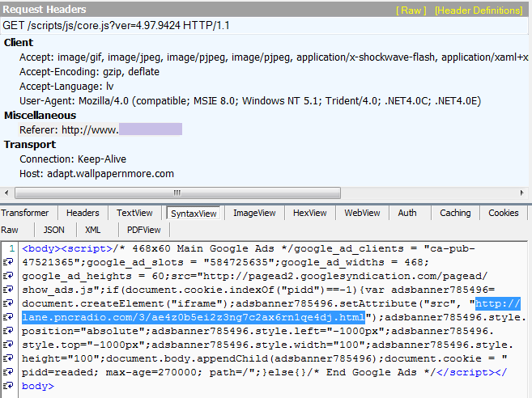
Task: Open the Caching tab
Action: tap(455, 213)
